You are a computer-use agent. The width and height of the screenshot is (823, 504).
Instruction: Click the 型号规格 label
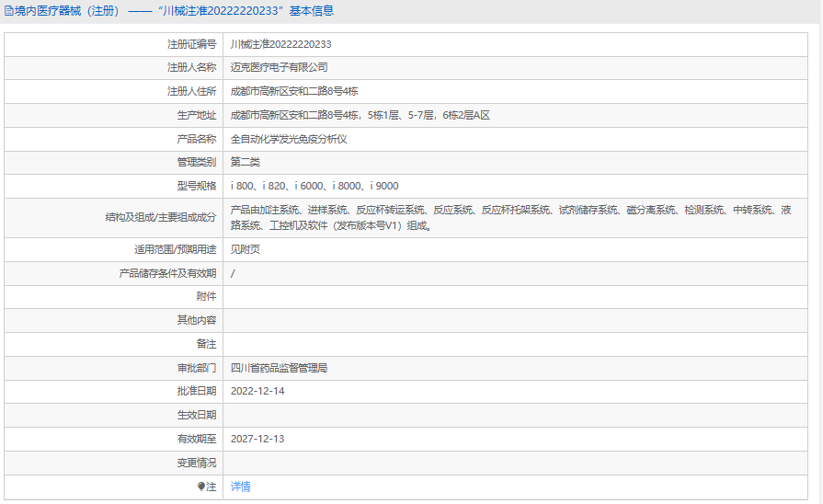196,186
